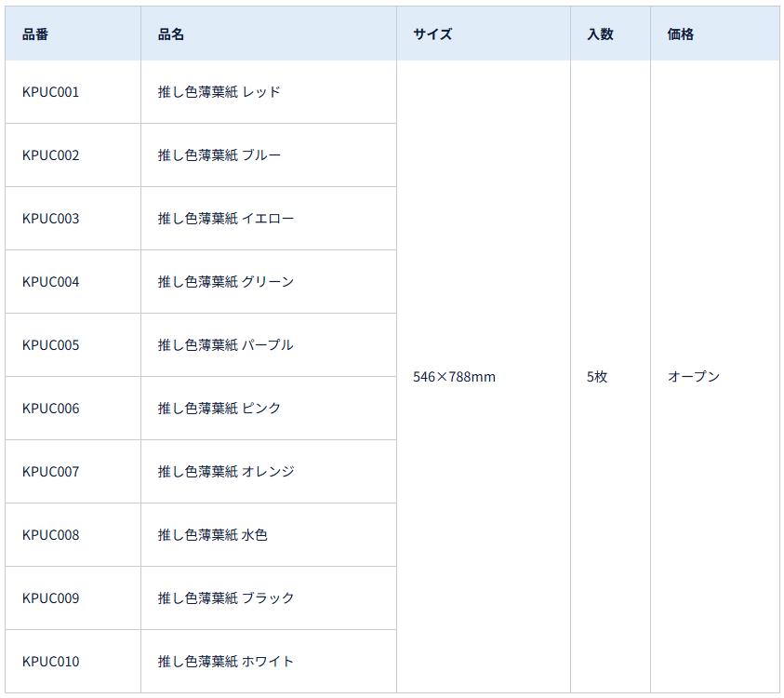Click the 546×788mm size cell
784x698 pixels.
click(454, 377)
